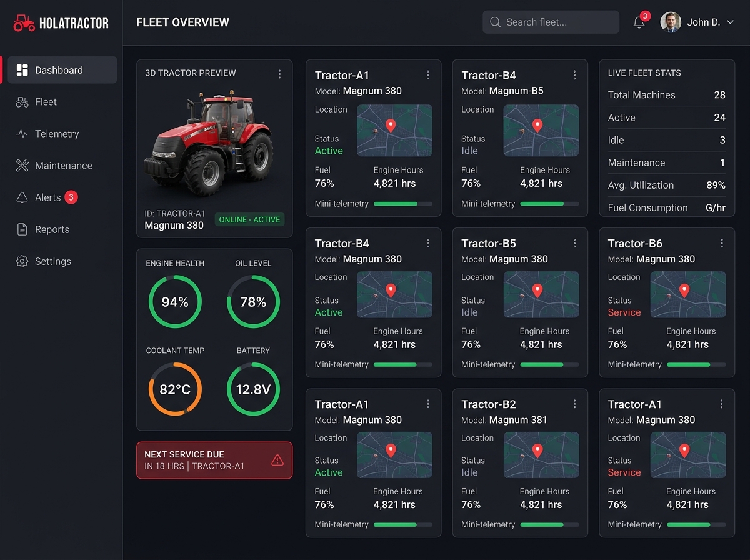The image size is (750, 560).
Task: Click the warning triangle on Next Service Due
Action: (x=277, y=461)
